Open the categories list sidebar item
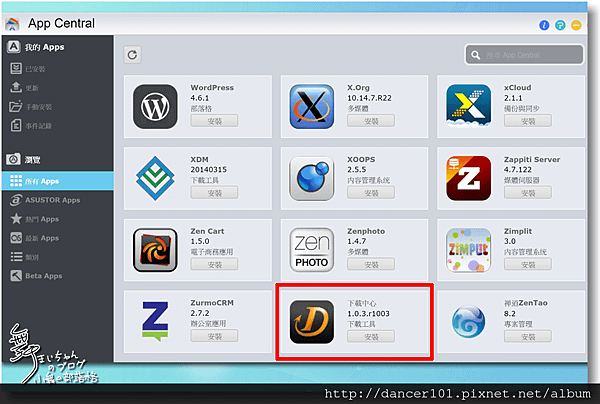The width and height of the screenshot is (600, 404). [x=58, y=257]
